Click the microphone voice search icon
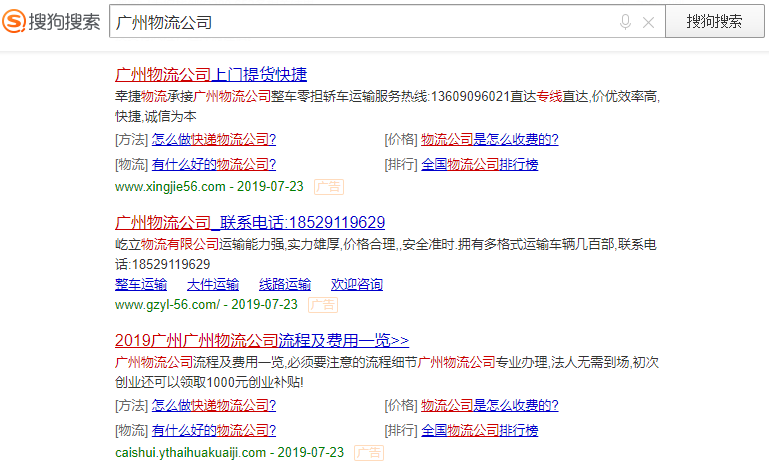Viewport: 769px width, 469px height. tap(626, 22)
